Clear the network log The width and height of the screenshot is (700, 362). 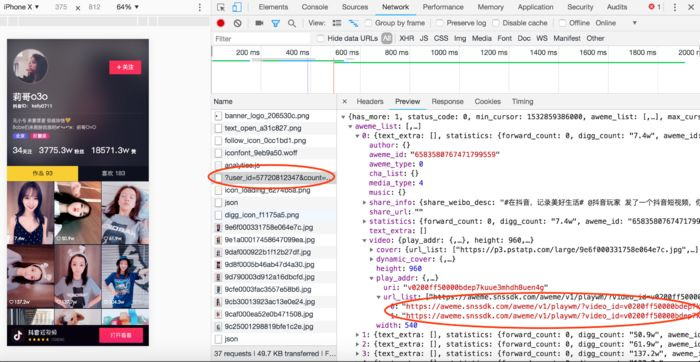(237, 23)
